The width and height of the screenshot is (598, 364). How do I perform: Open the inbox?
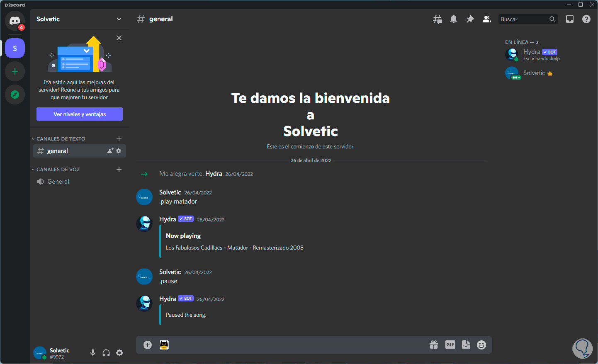[x=570, y=19]
